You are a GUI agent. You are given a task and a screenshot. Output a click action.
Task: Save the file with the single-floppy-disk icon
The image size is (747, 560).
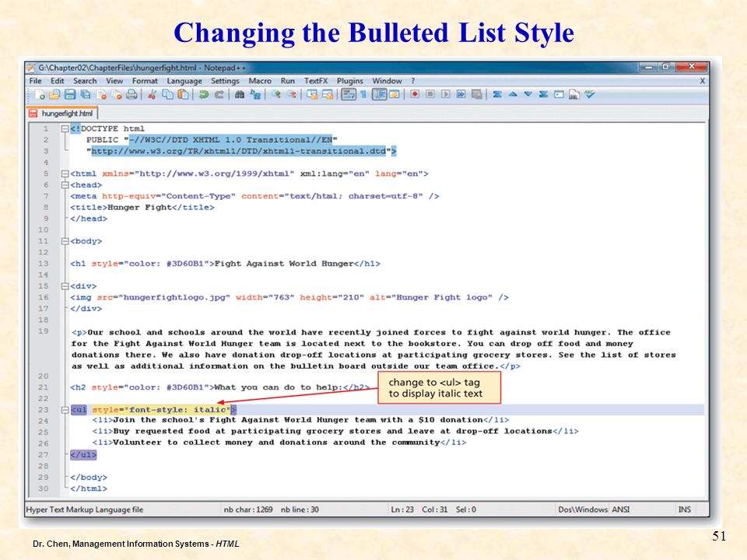click(70, 95)
